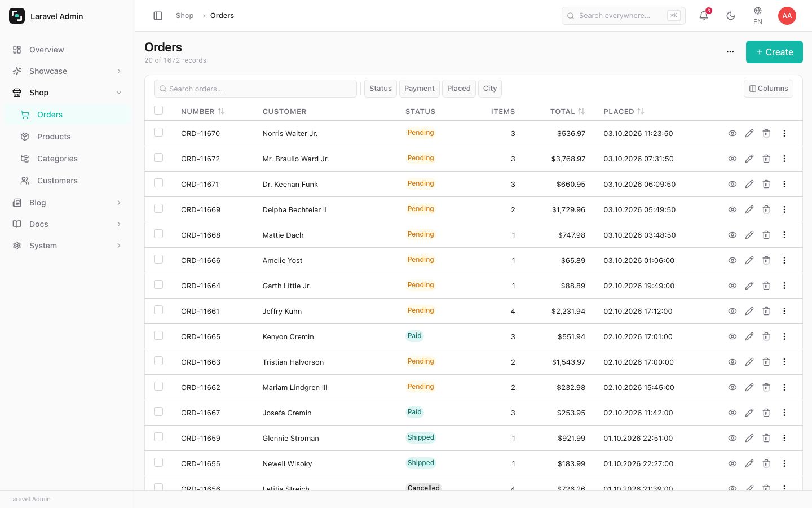Click the Shipped status badge for ORD-11659

click(x=421, y=437)
